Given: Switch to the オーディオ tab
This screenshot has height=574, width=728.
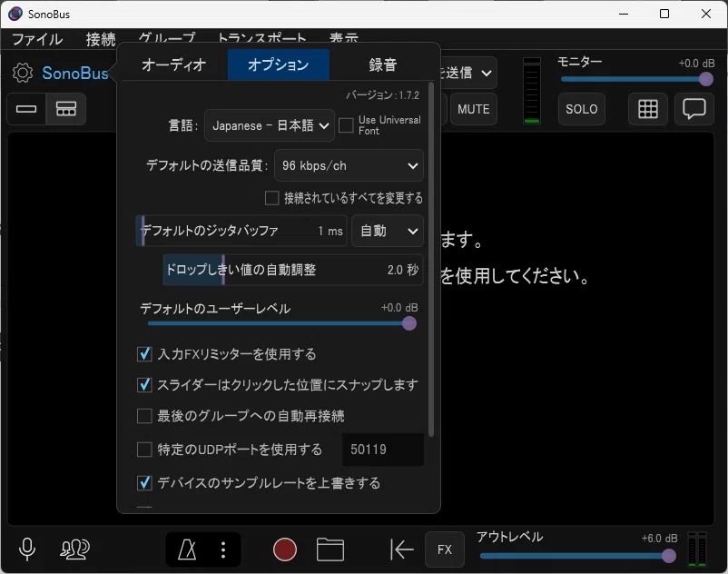Looking at the screenshot, I should coord(173,64).
